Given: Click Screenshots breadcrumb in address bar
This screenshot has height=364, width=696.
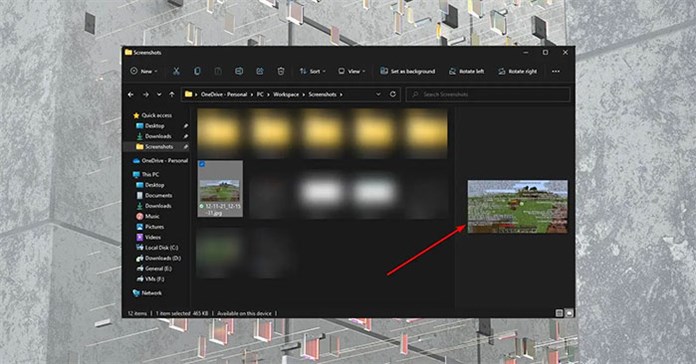Looking at the screenshot, I should click(x=322, y=95).
